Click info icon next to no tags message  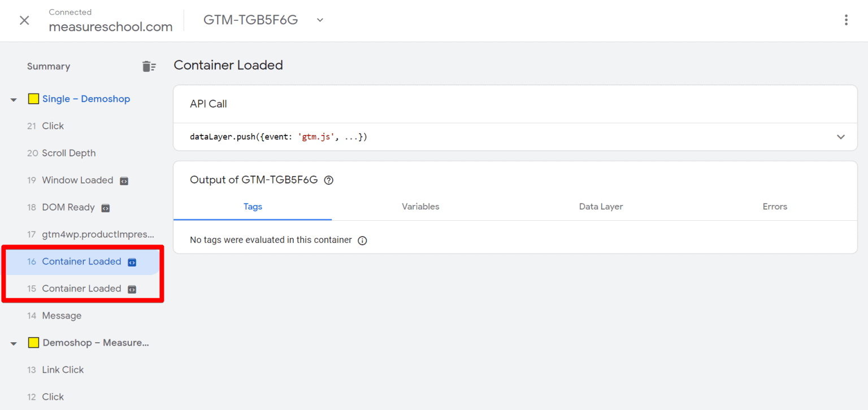[x=362, y=241]
